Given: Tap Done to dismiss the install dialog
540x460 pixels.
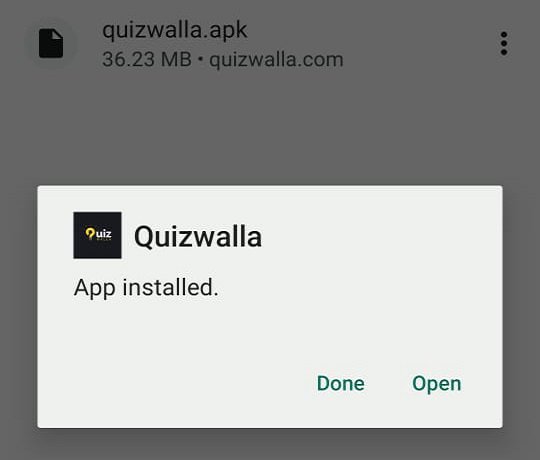Looking at the screenshot, I should (x=341, y=383).
